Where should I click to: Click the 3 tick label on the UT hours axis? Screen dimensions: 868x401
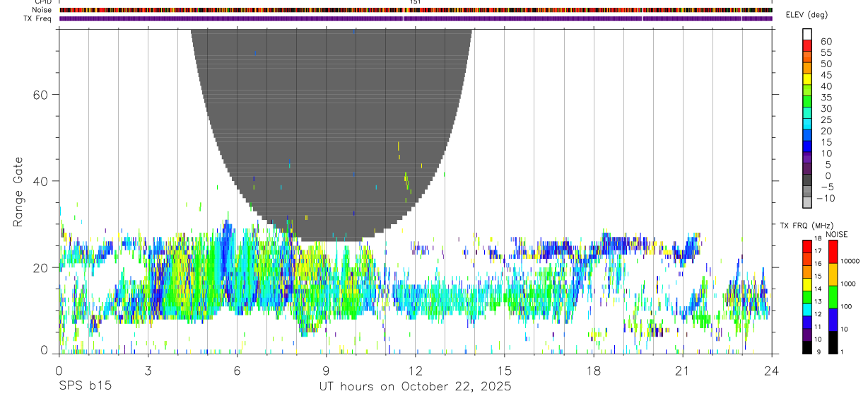click(x=148, y=370)
